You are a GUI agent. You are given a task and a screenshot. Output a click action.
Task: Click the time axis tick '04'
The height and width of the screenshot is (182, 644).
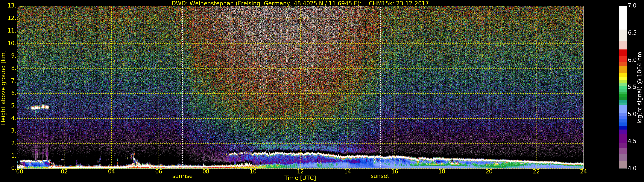[111, 172]
